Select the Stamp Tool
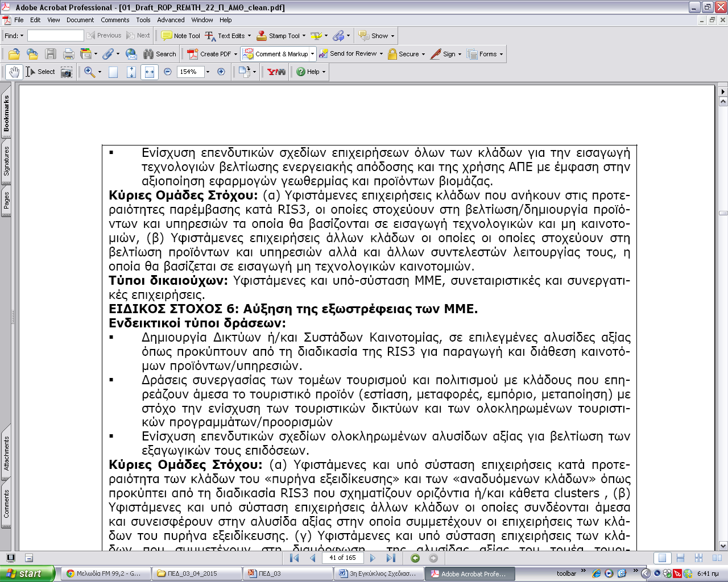 tap(278, 36)
